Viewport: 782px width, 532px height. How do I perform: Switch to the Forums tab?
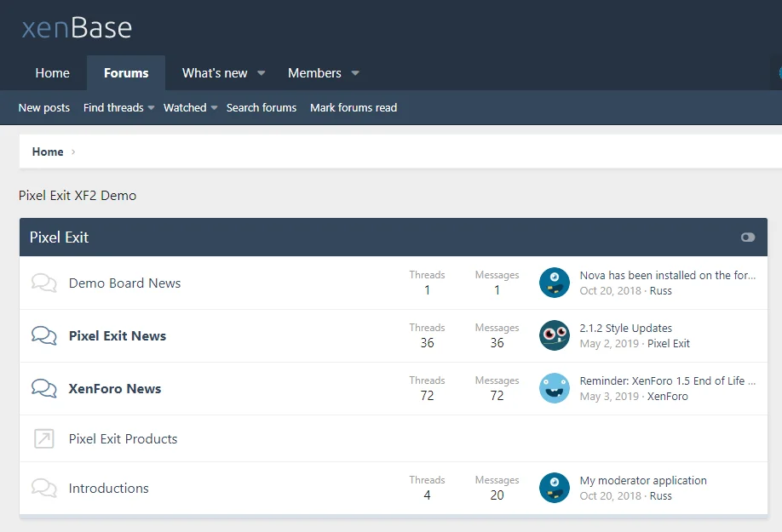pos(126,73)
